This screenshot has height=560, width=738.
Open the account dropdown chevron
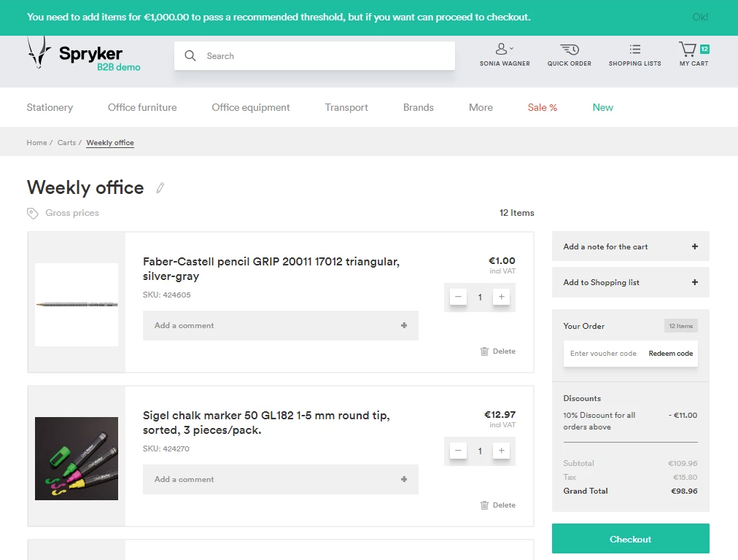tap(512, 48)
